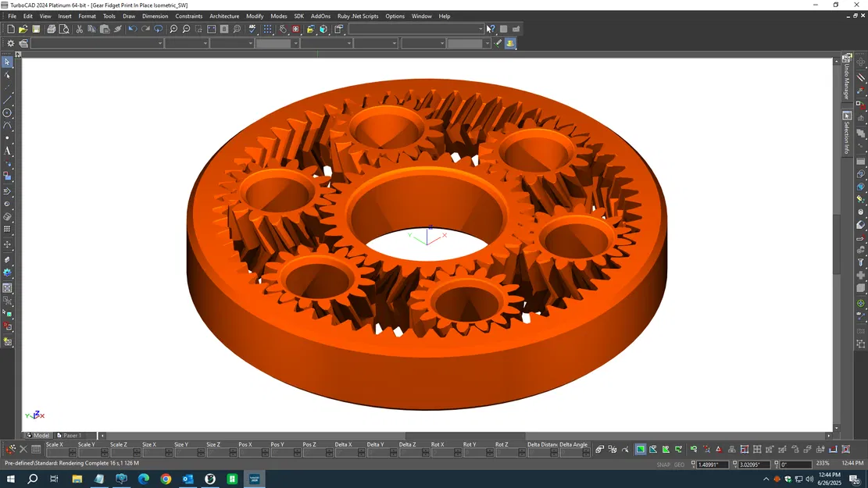Save the drawing with the Save icon

[36, 29]
